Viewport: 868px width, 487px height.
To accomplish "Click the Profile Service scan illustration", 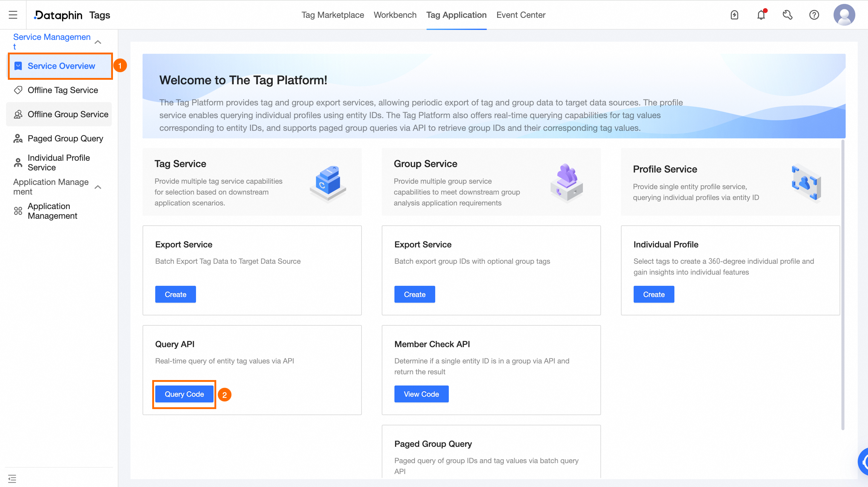I will [x=807, y=183].
